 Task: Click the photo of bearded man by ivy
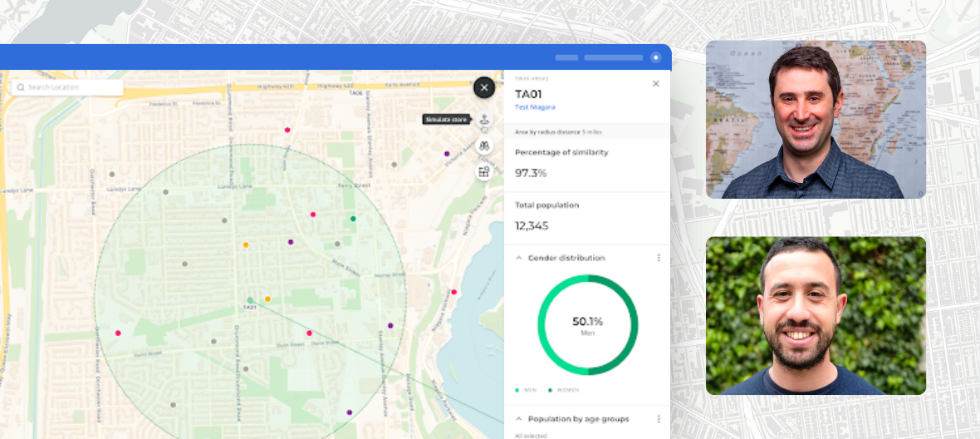[x=816, y=316]
